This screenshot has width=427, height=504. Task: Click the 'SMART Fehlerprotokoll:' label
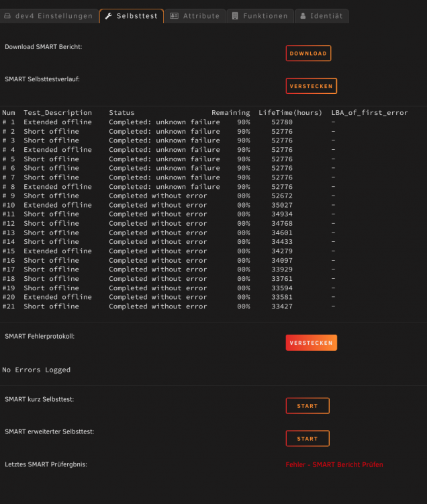40,336
